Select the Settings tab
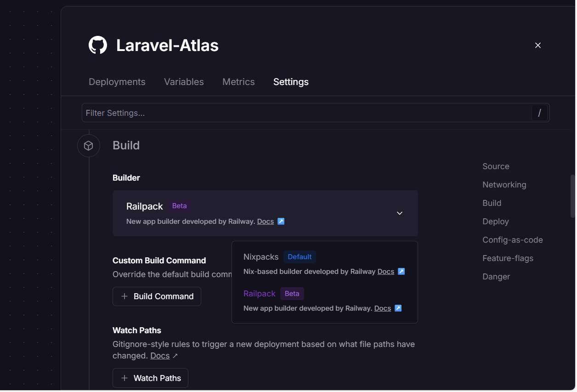The image size is (577, 392). [291, 82]
